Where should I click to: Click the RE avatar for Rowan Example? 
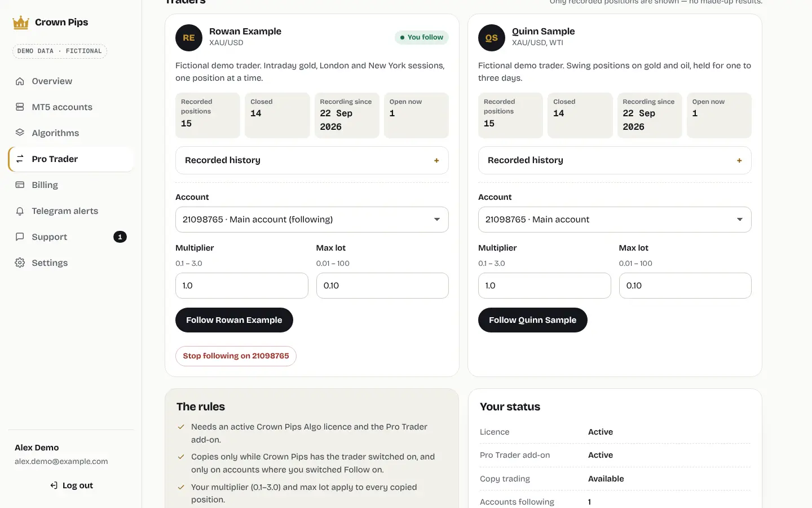point(189,38)
